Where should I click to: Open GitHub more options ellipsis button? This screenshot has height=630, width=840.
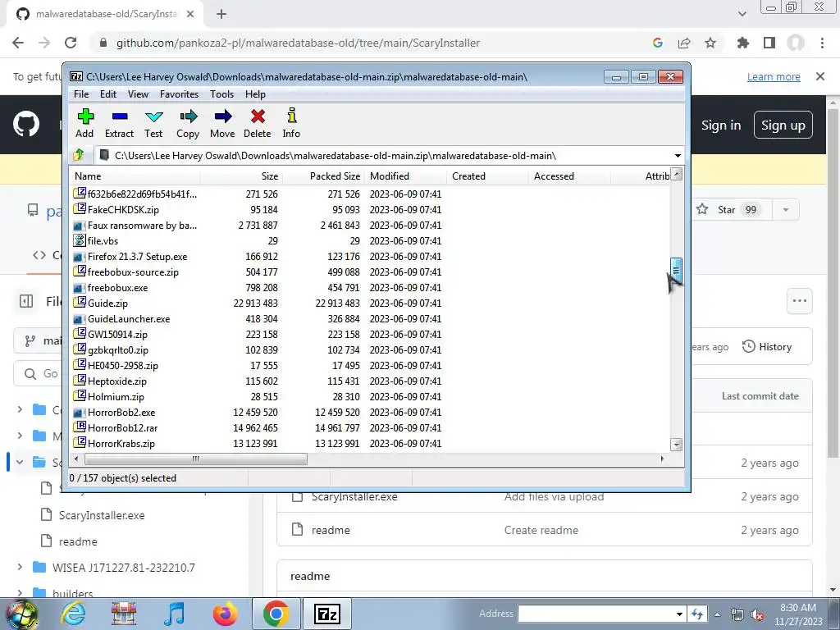(x=800, y=301)
